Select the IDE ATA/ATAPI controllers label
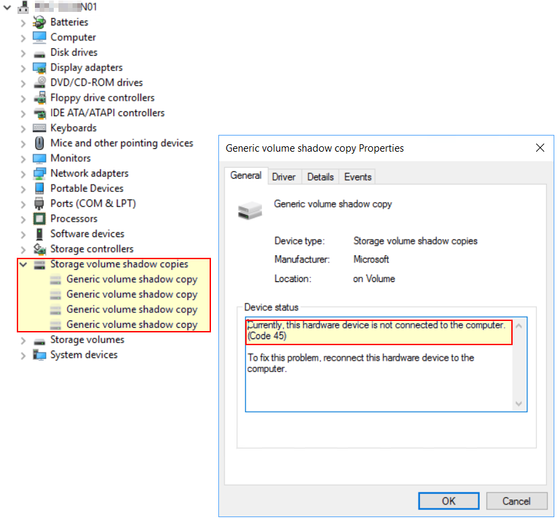559x519 pixels. [x=107, y=113]
